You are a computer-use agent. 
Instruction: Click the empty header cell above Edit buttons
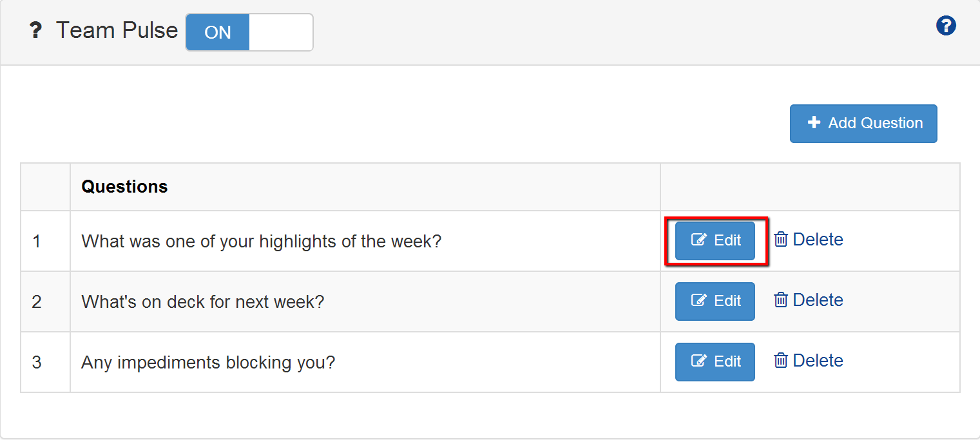tap(809, 187)
